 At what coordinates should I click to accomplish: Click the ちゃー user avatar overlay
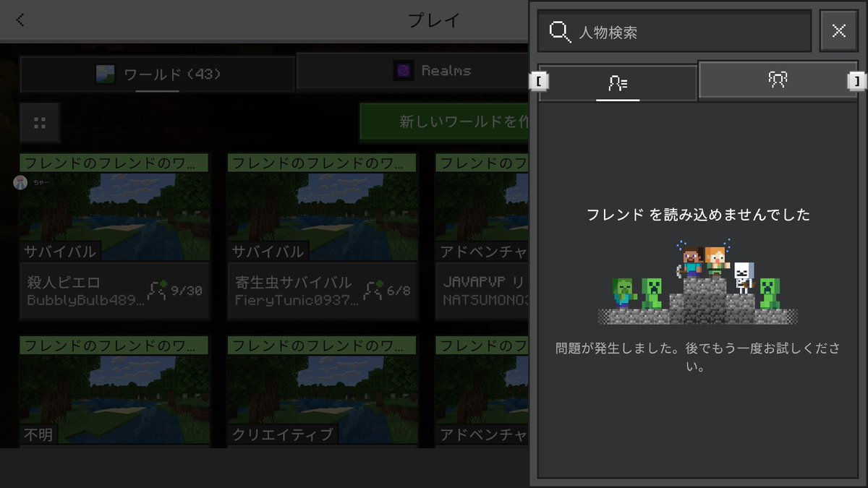click(x=20, y=182)
